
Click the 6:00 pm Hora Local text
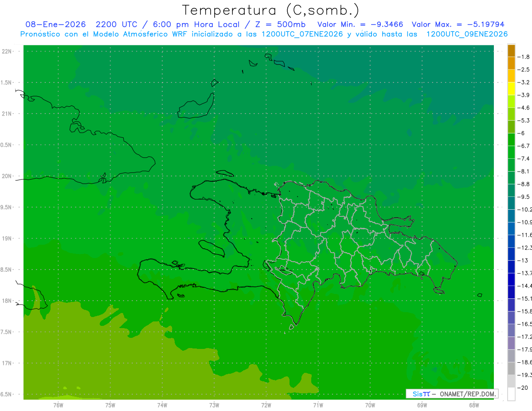(x=196, y=24)
